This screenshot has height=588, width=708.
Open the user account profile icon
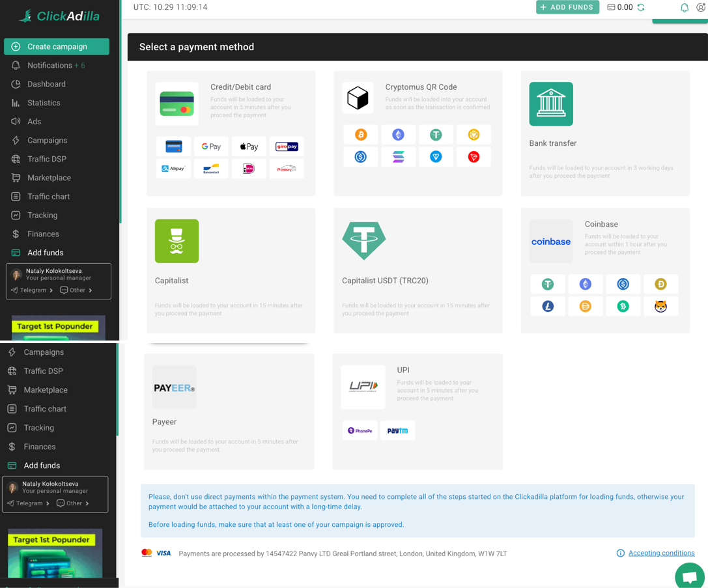tap(701, 8)
